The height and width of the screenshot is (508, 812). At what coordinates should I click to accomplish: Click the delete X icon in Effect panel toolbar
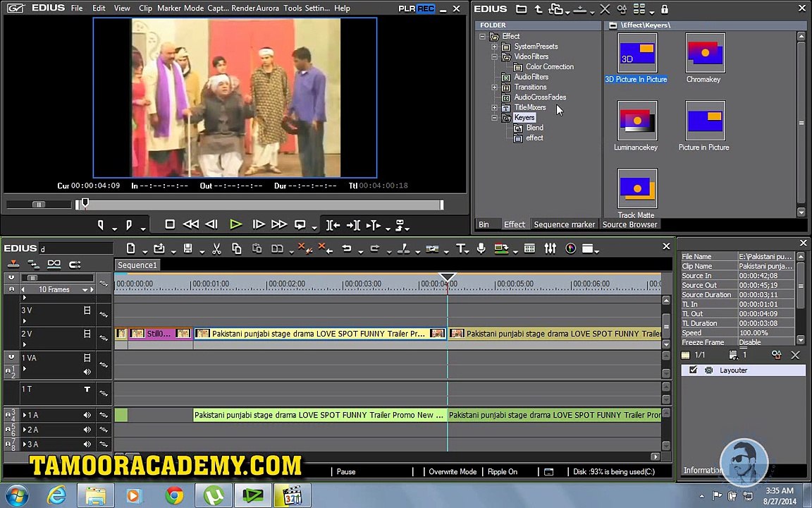click(605, 8)
